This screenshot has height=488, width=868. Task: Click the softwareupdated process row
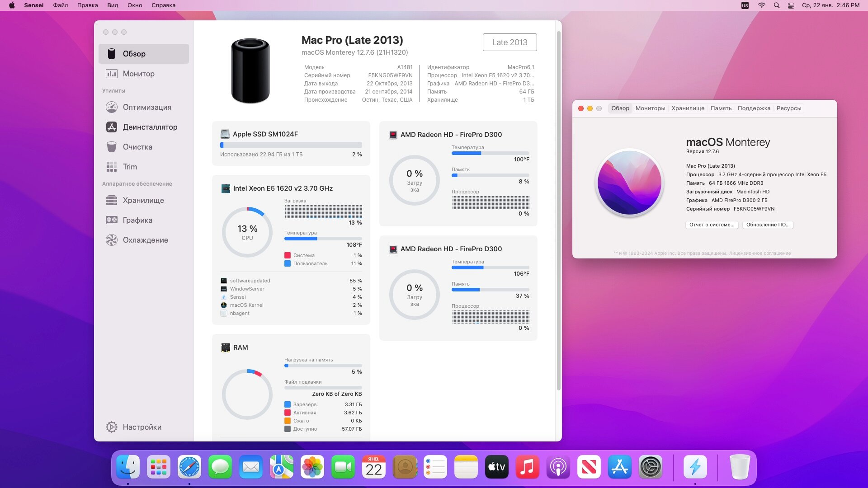coord(291,281)
